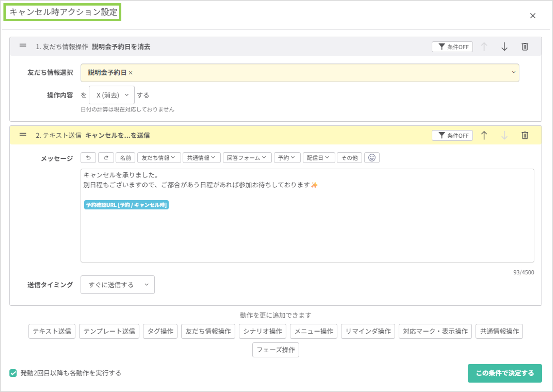Add a 対応マーク・表示操作 action
Screen dimensions: 553x392
(x=435, y=331)
